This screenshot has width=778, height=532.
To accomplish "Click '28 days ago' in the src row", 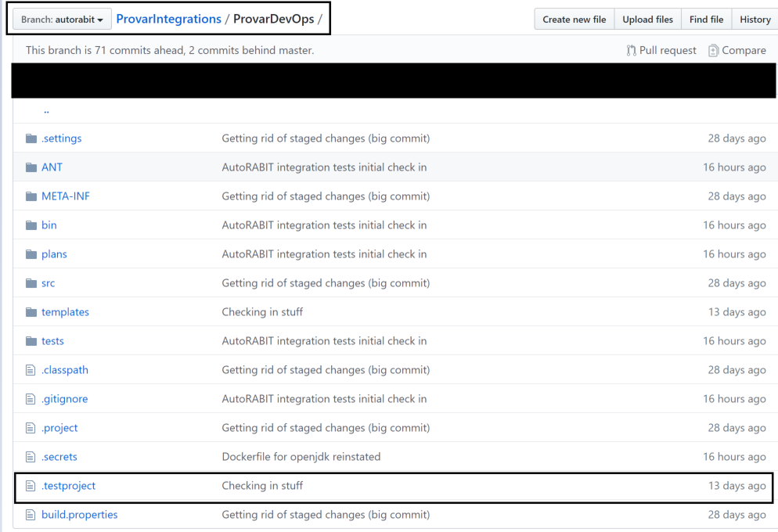I will click(737, 283).
